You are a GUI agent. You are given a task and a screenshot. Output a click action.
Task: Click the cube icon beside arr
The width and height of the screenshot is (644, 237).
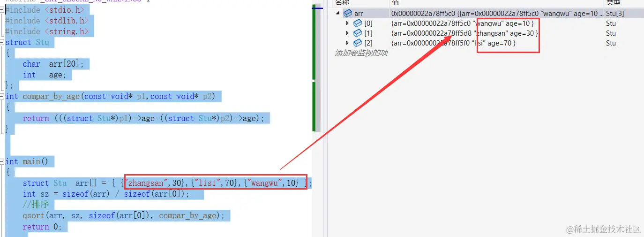[x=348, y=14]
